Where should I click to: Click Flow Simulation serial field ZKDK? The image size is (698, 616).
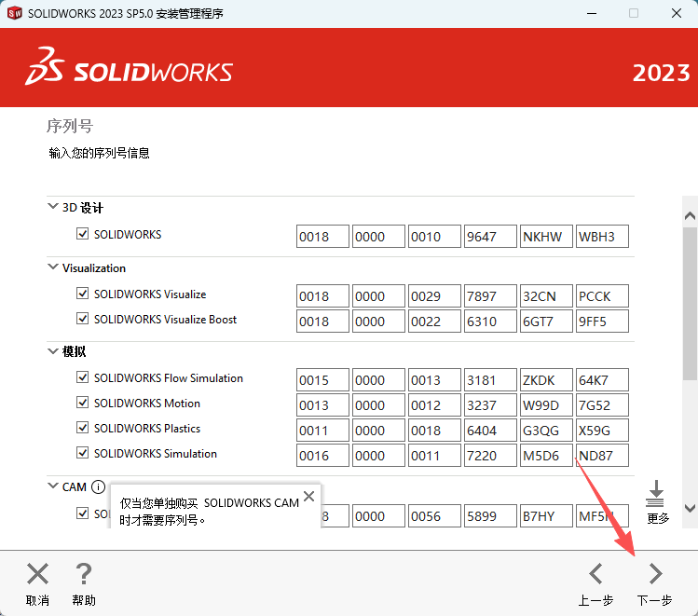tap(546, 380)
